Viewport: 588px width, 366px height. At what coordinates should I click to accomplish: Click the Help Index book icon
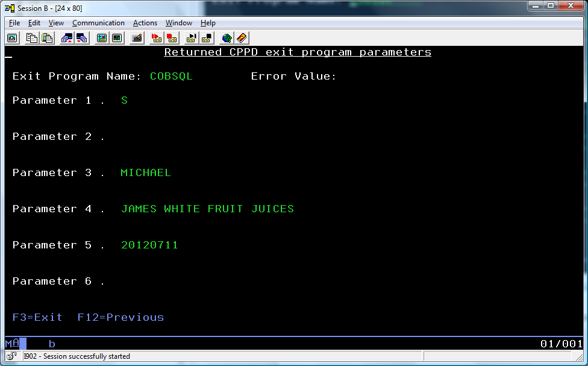(242, 38)
